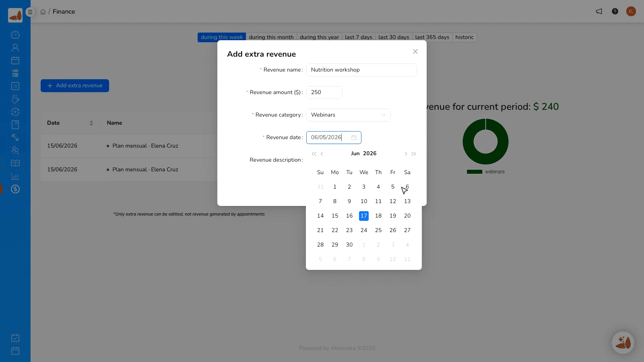Image resolution: width=644 pixels, height=362 pixels.
Task: Open the JC user avatar menu
Action: pyautogui.click(x=631, y=11)
